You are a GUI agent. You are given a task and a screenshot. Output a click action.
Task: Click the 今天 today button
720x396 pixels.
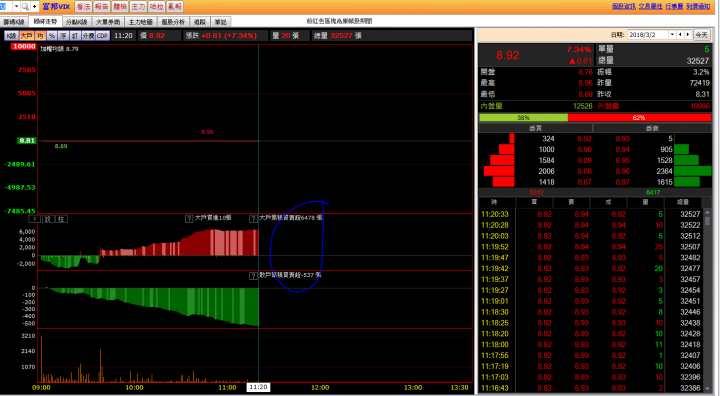click(701, 35)
